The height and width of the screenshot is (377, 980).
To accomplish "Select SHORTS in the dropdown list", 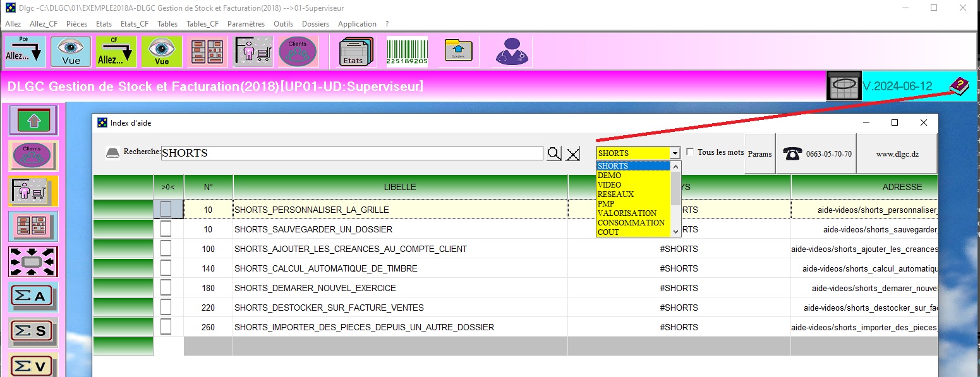I will point(633,166).
